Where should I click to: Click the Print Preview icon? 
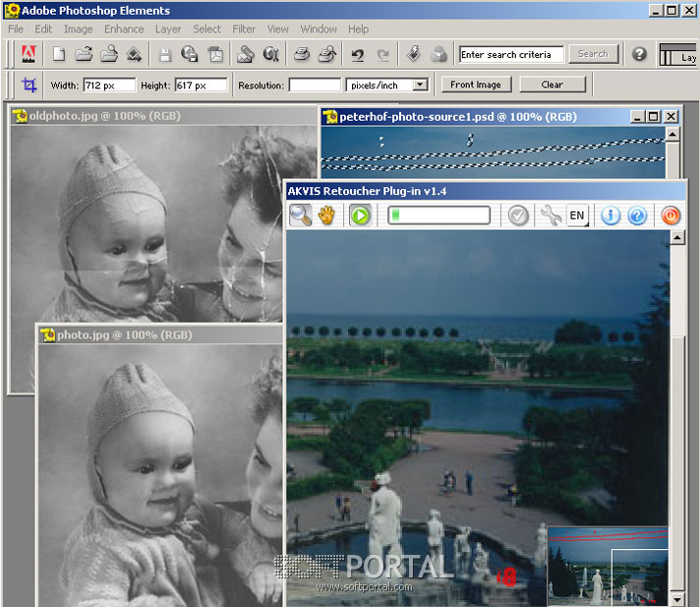[327, 54]
